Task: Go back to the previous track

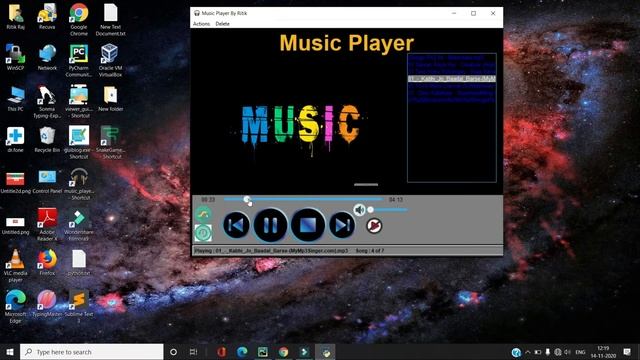Action: pos(236,225)
